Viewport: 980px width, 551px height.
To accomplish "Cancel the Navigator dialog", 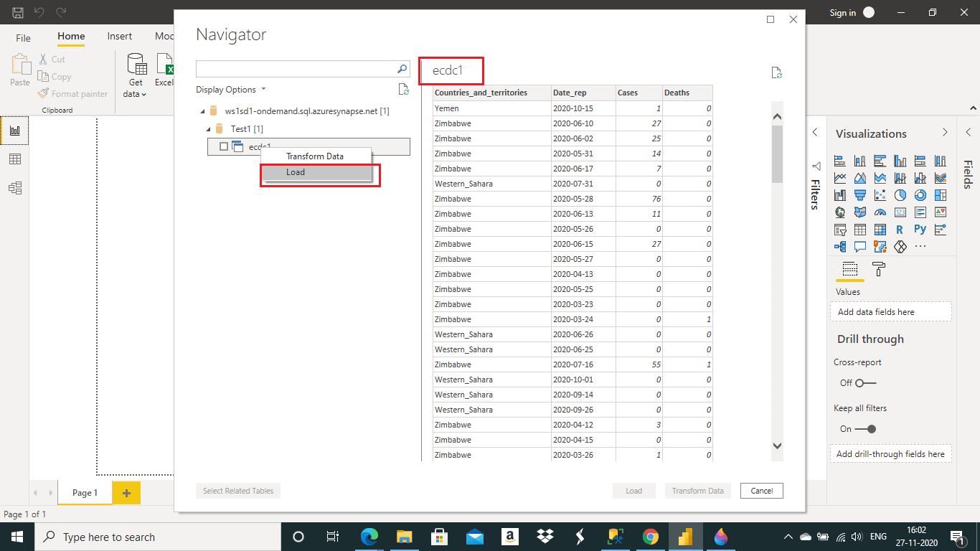I will pyautogui.click(x=761, y=491).
